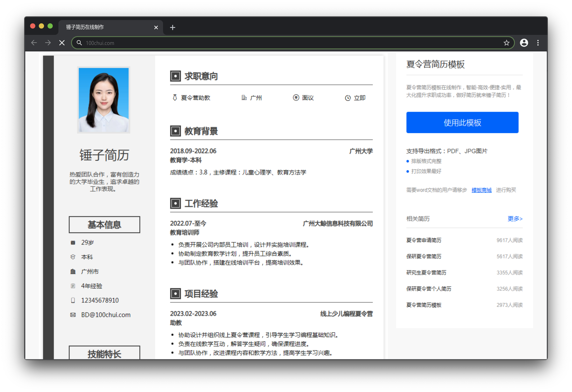The height and width of the screenshot is (392, 572).
Task: Bookmark the page with the star icon
Action: [x=506, y=43]
